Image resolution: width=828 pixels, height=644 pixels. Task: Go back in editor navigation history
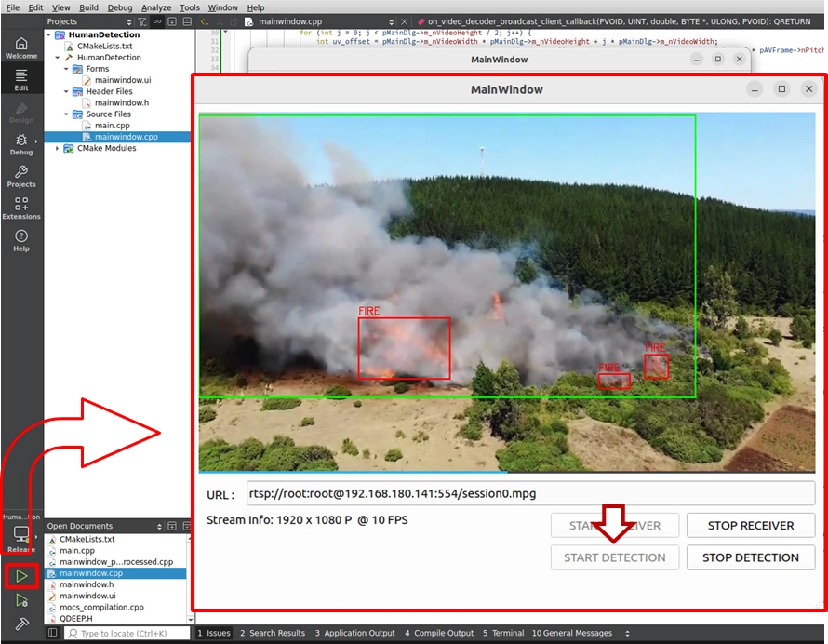pos(205,21)
